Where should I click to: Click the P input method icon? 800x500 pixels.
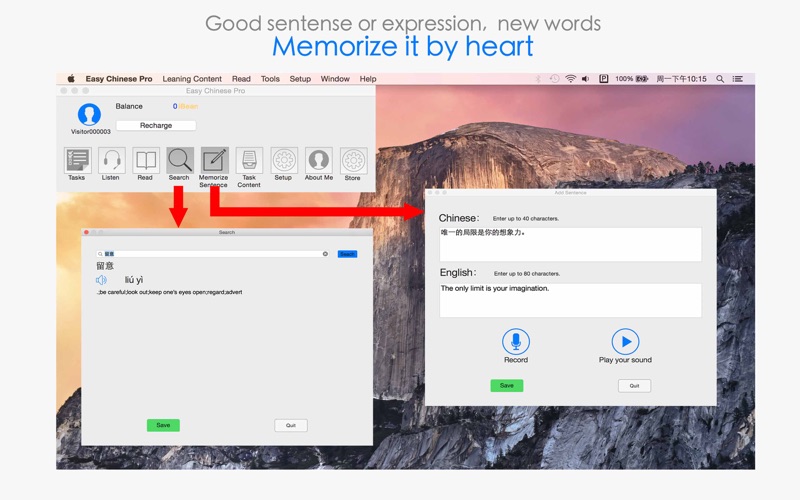[x=604, y=79]
